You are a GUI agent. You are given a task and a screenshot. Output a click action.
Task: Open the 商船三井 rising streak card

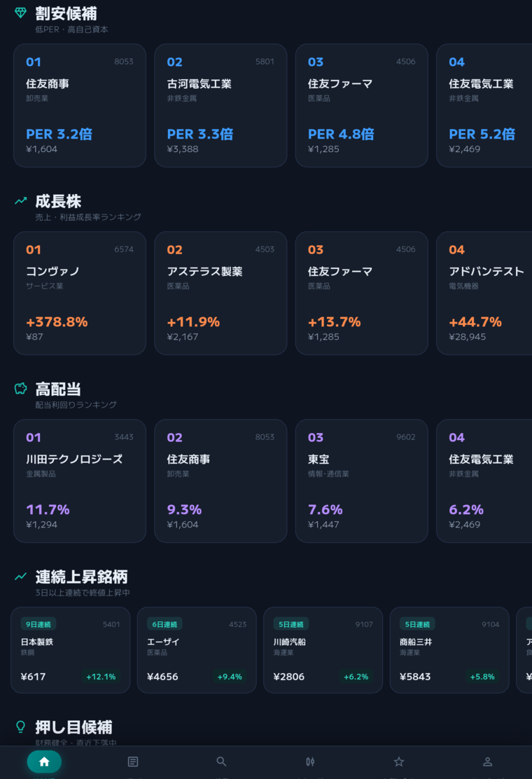[449, 650]
